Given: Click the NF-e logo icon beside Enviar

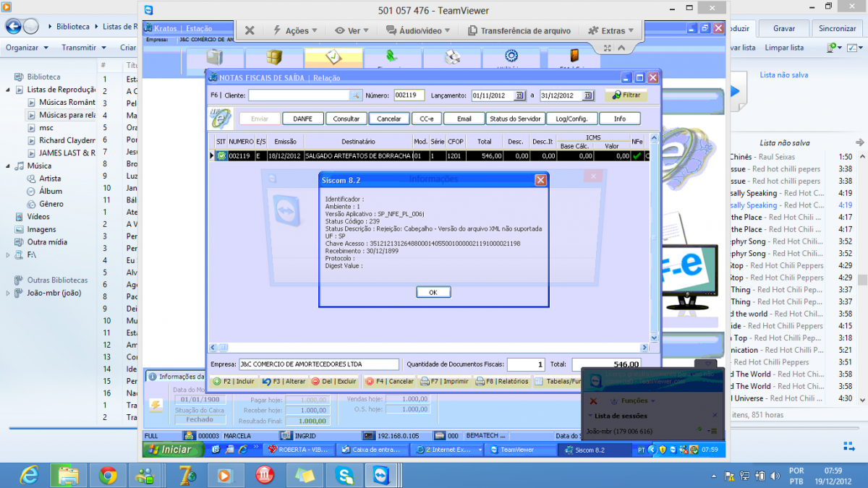Looking at the screenshot, I should click(220, 118).
